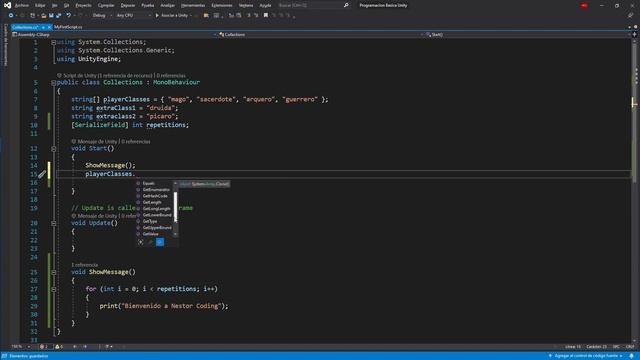
Task: Open the Herramientas menu
Action: point(193,5)
